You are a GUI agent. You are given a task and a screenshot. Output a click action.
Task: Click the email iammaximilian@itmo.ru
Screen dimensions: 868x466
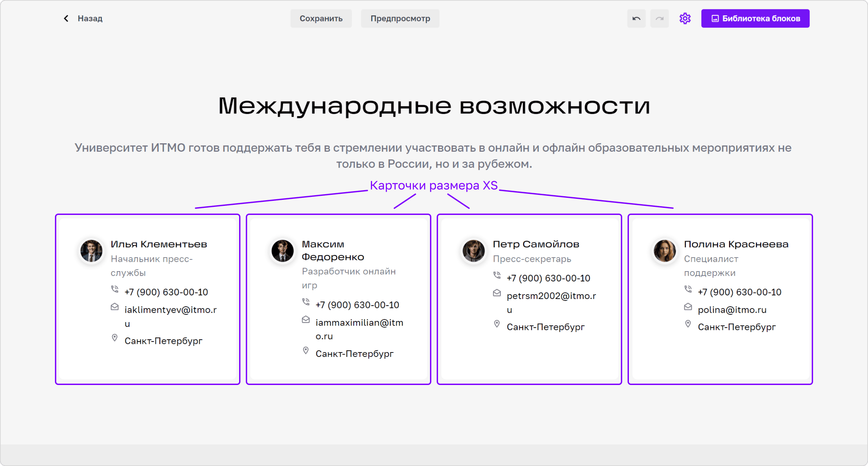tap(359, 329)
